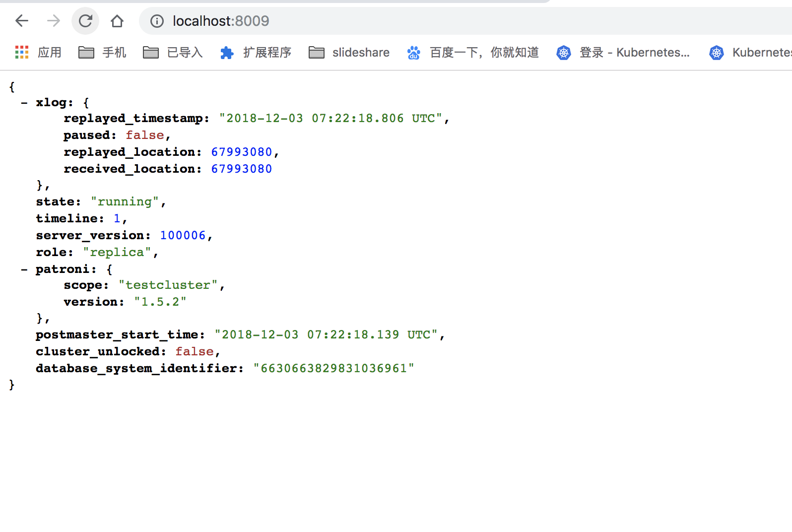The width and height of the screenshot is (792, 532).
Task: Click the cluster_unlocked false value
Action: 195,351
